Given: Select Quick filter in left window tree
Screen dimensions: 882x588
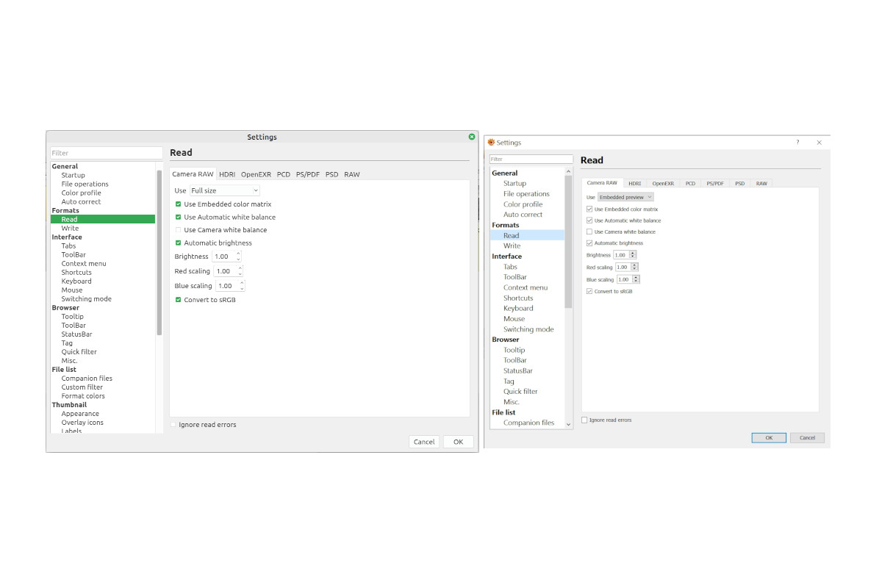Looking at the screenshot, I should 79,351.
